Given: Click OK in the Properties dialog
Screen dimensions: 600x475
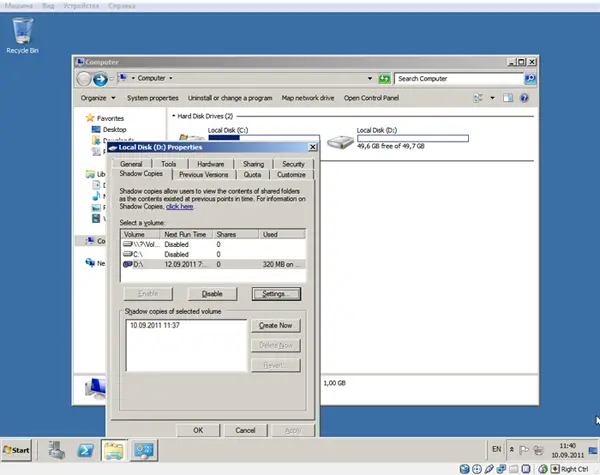Looking at the screenshot, I should (198, 430).
